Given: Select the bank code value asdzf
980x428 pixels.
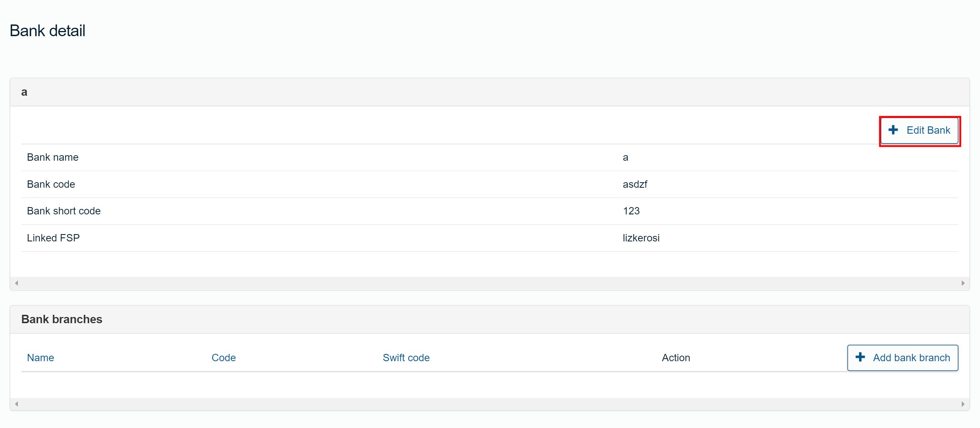Looking at the screenshot, I should coord(635,184).
